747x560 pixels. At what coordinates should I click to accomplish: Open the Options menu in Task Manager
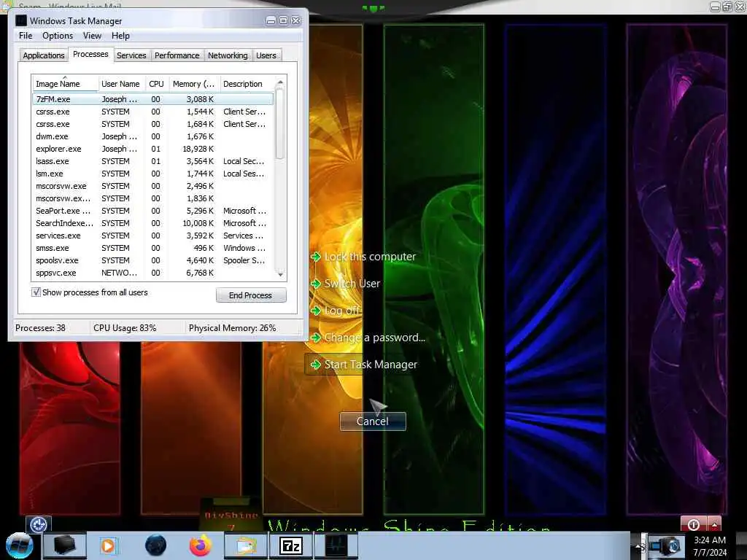pyautogui.click(x=58, y=36)
